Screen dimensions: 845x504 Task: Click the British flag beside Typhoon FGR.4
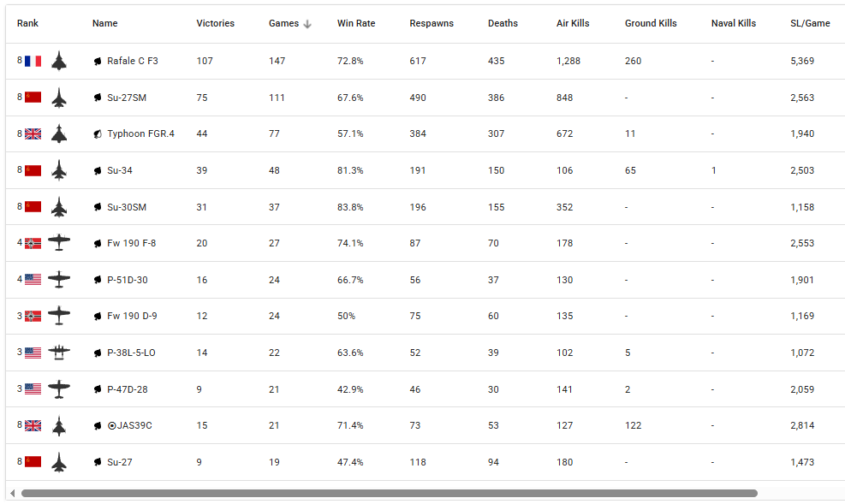tap(33, 133)
